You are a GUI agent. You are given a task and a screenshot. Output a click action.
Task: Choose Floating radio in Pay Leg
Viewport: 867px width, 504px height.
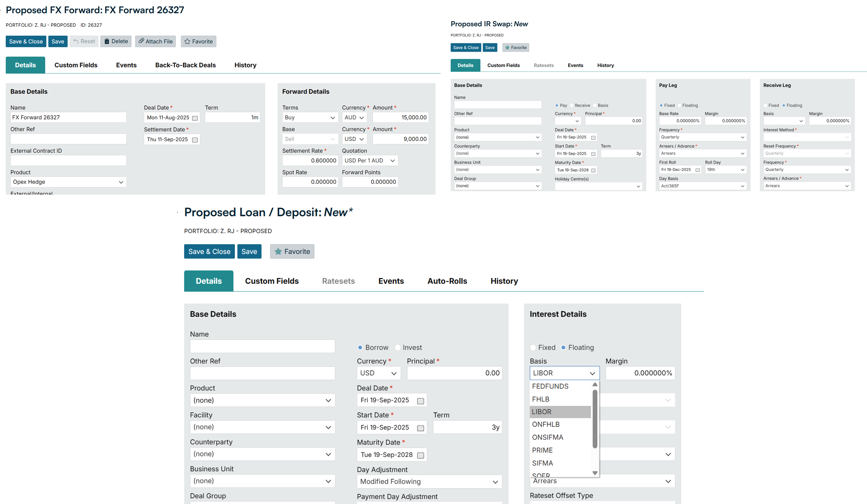click(680, 105)
